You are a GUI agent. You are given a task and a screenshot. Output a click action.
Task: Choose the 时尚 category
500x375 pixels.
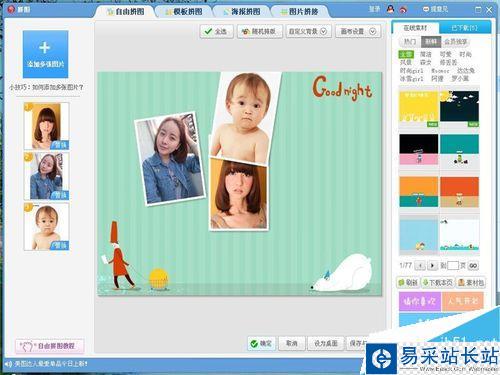(466, 54)
